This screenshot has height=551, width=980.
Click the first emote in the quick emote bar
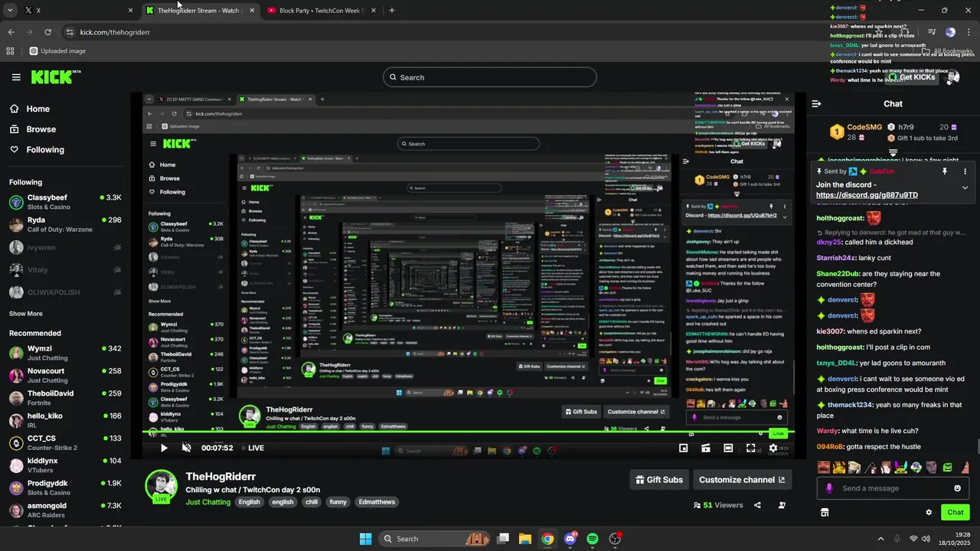(823, 467)
